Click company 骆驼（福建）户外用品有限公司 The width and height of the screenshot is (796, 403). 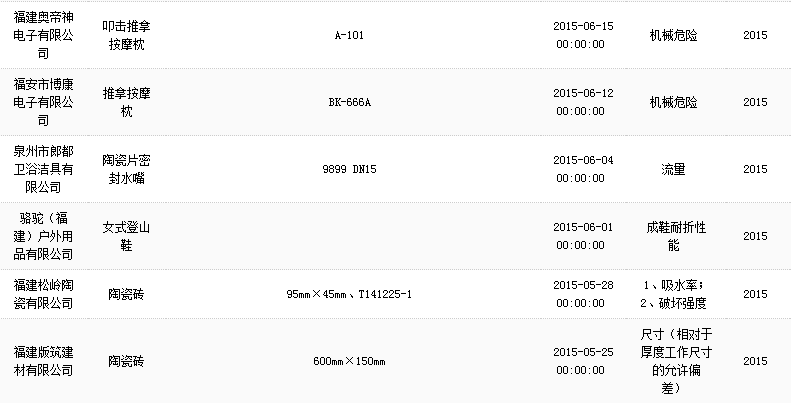(x=43, y=236)
